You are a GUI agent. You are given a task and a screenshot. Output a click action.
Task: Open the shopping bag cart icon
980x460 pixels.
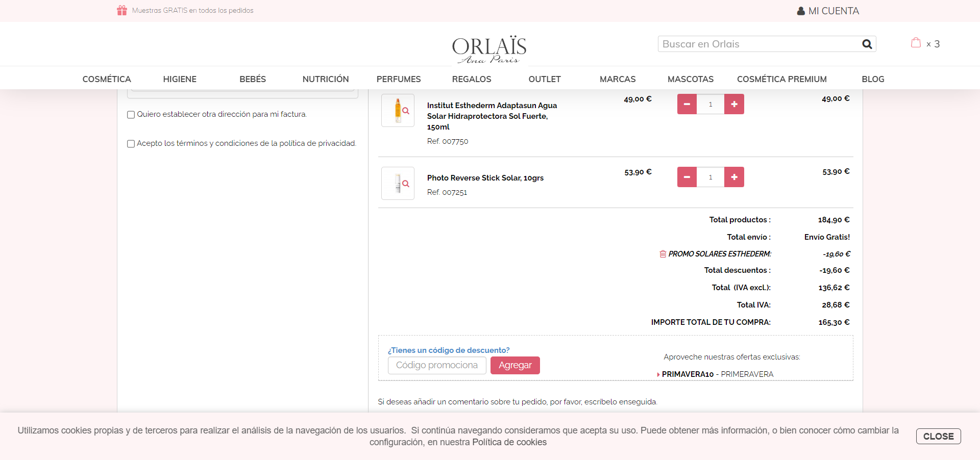pyautogui.click(x=916, y=43)
